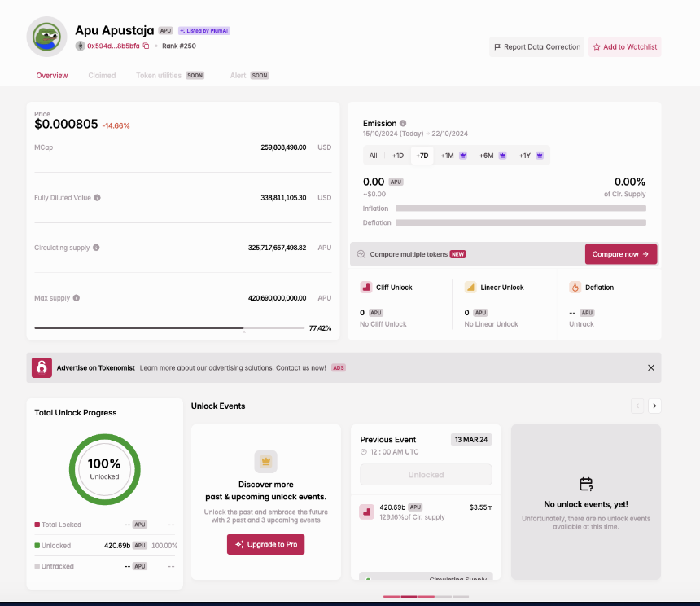700x606 pixels.
Task: Click Upgrade to Pro button
Action: pyautogui.click(x=265, y=544)
